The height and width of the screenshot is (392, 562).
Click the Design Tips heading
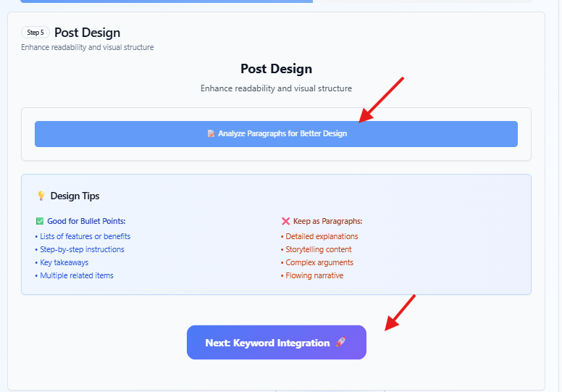point(75,196)
